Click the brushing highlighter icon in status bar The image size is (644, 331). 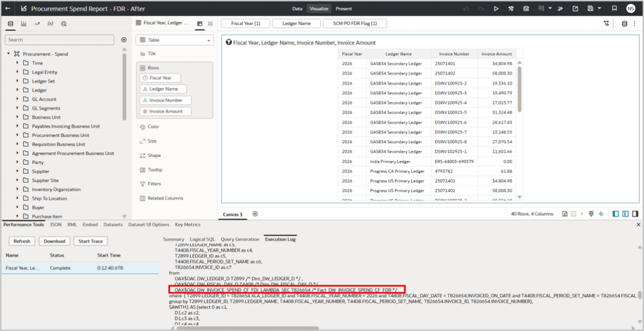click(x=591, y=214)
